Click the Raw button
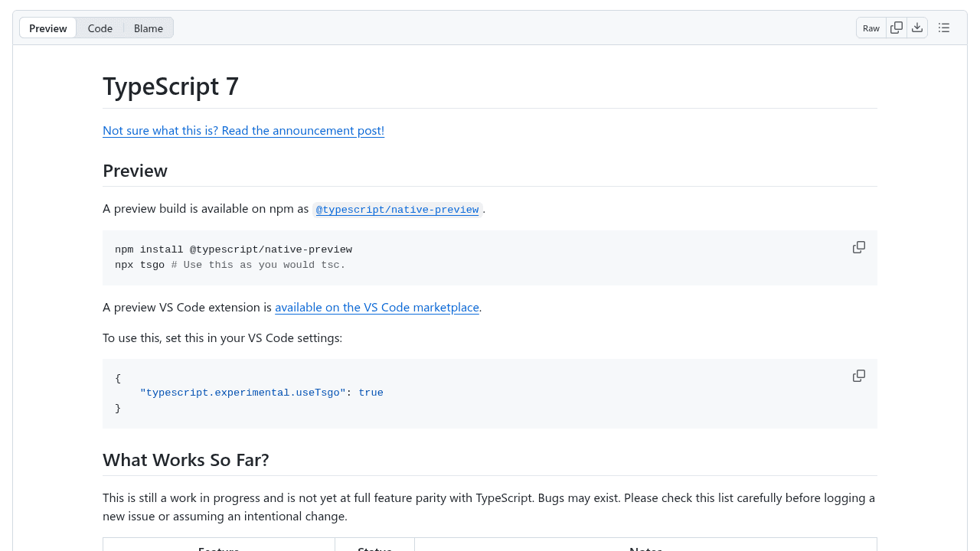 tap(871, 28)
